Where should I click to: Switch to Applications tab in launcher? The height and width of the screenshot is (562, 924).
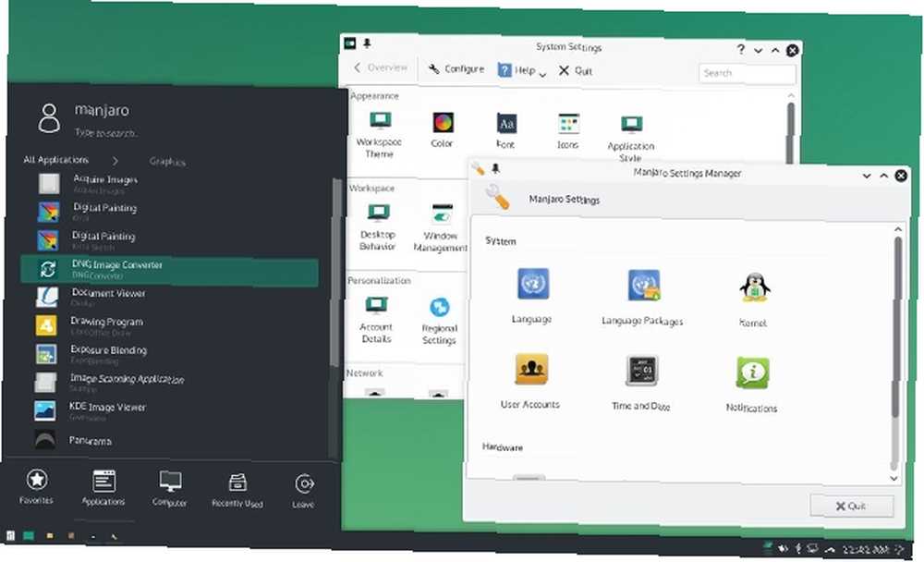tap(103, 488)
